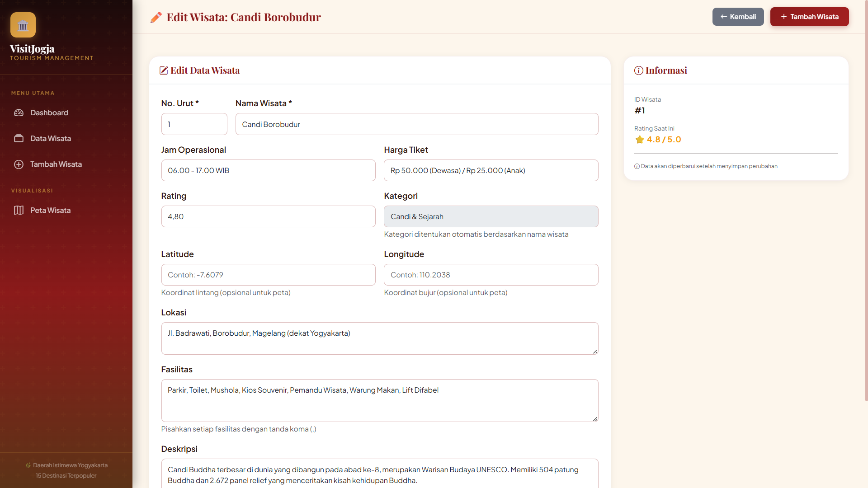Open Dashboard from the sidebar menu
This screenshot has height=488, width=868.
coord(66,113)
